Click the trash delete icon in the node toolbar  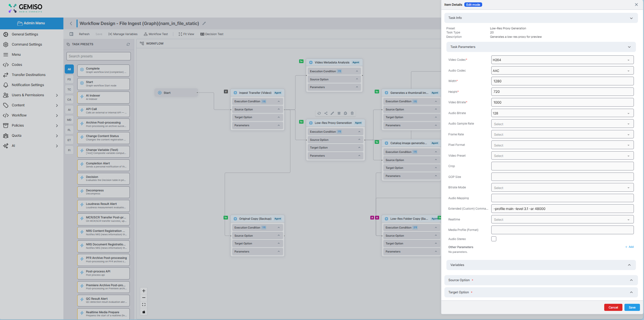coord(352,113)
